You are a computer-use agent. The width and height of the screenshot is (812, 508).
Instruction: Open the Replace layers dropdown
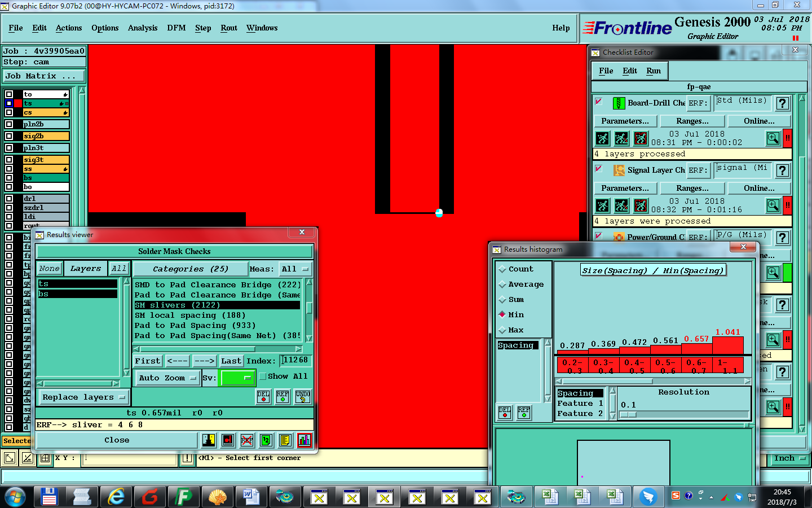coord(83,397)
